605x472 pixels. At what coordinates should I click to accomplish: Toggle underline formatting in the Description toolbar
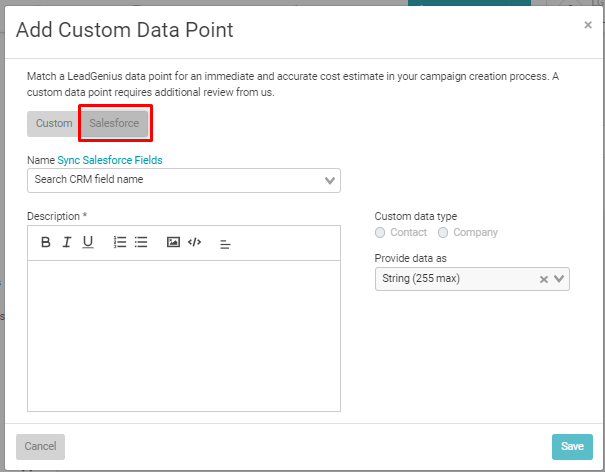[x=88, y=242]
